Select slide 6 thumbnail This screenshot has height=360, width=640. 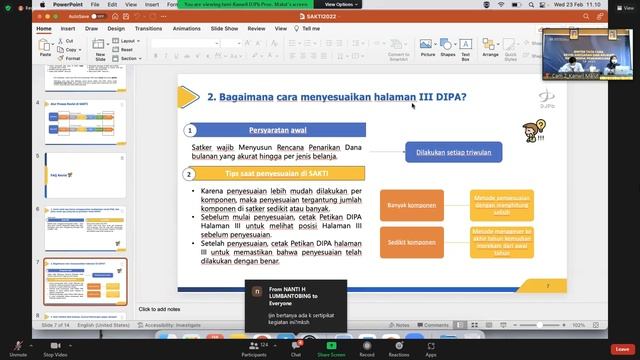(85, 229)
